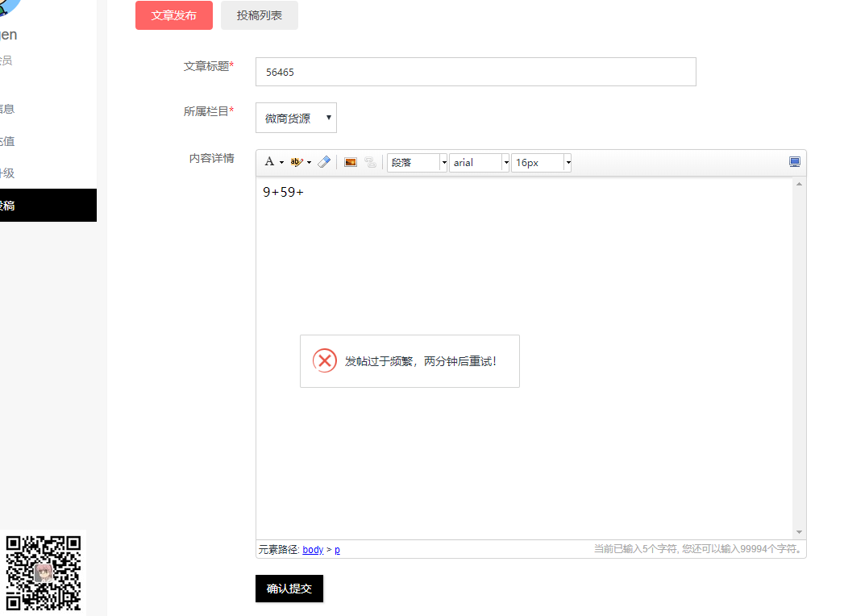
Task: Click the font color A icon
Action: pos(269,162)
